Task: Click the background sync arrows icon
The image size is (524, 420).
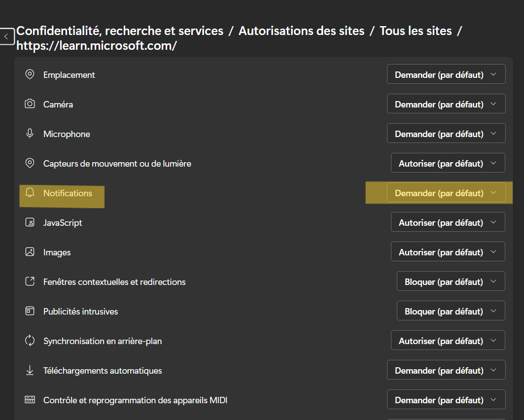Action: [30, 341]
